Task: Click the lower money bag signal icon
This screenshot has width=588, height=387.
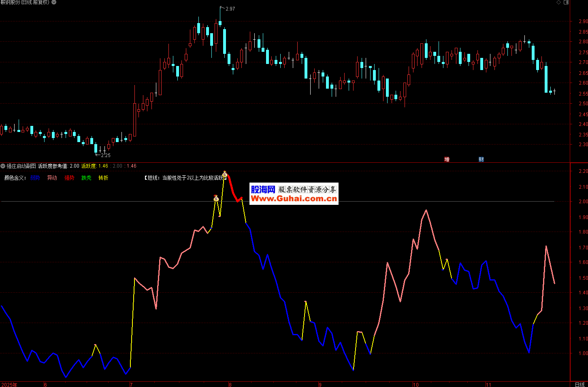Action: pos(216,198)
